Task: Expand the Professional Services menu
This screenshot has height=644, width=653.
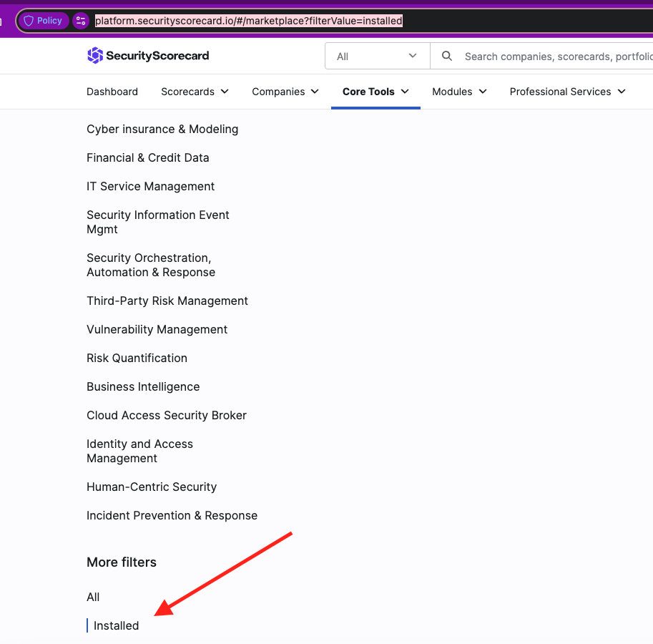Action: (568, 92)
